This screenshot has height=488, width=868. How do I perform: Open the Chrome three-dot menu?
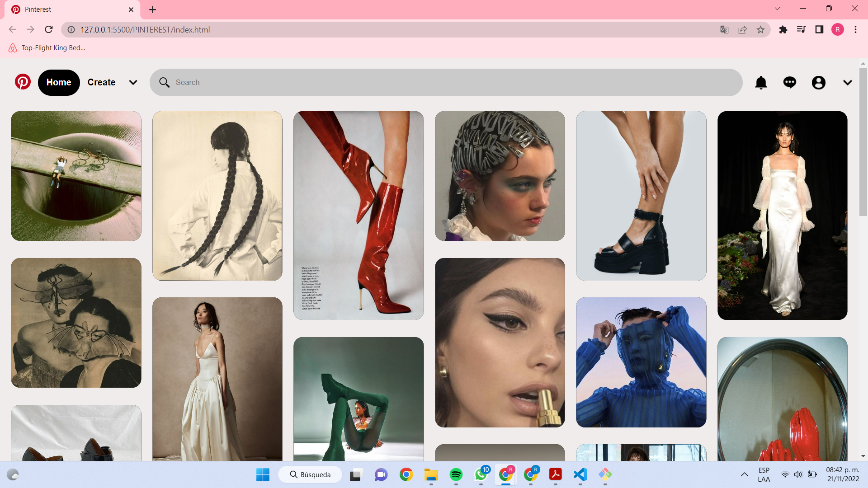(x=855, y=30)
